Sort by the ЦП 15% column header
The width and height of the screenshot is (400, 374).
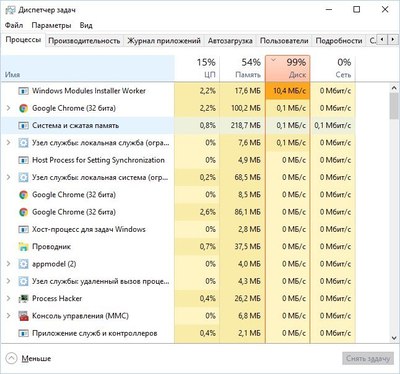[x=197, y=68]
